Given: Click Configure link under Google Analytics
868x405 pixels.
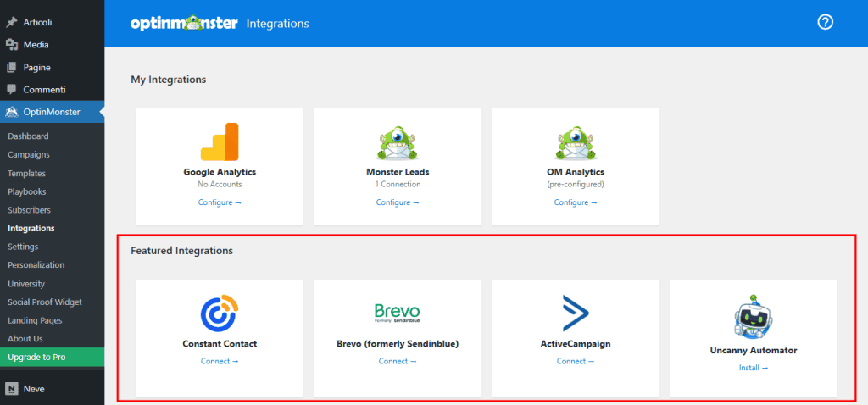Looking at the screenshot, I should coord(220,202).
